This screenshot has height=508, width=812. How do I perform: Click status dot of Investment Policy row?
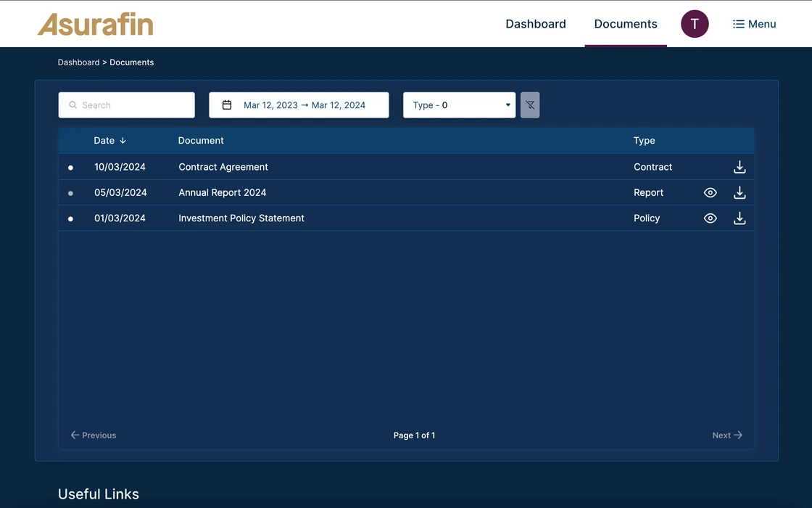[70, 218]
